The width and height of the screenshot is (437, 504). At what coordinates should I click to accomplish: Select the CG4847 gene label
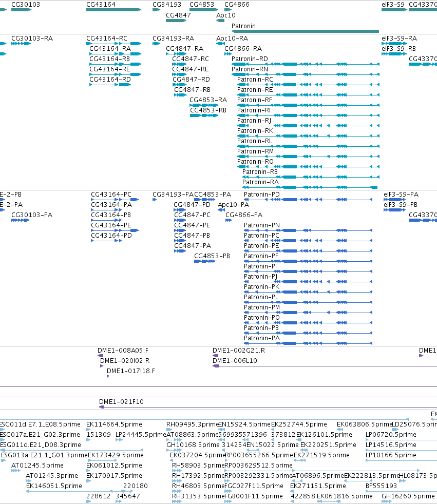tap(178, 15)
